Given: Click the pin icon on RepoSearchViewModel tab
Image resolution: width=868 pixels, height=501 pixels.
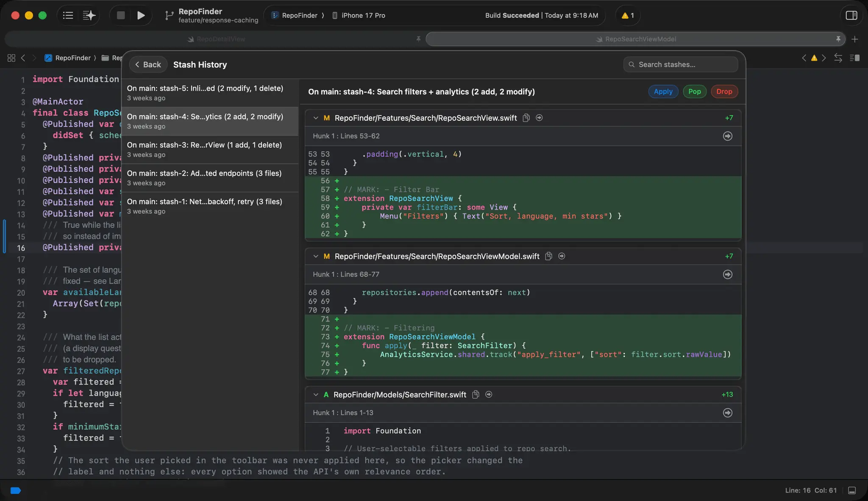Looking at the screenshot, I should [838, 39].
